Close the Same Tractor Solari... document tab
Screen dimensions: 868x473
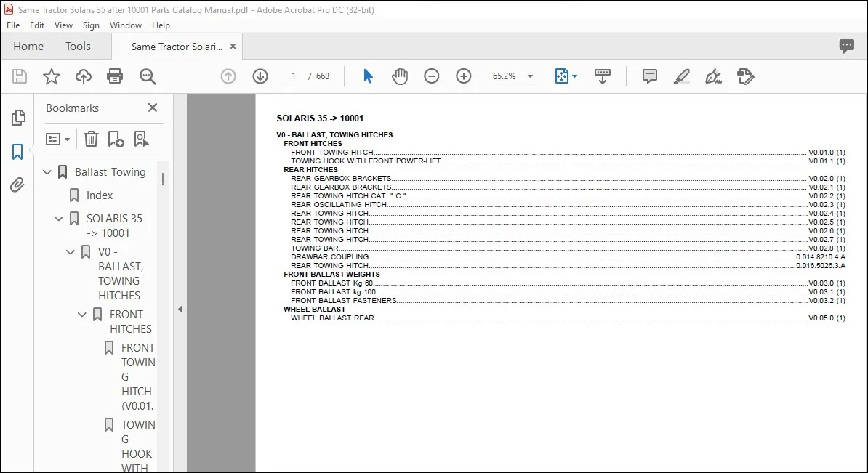click(233, 47)
